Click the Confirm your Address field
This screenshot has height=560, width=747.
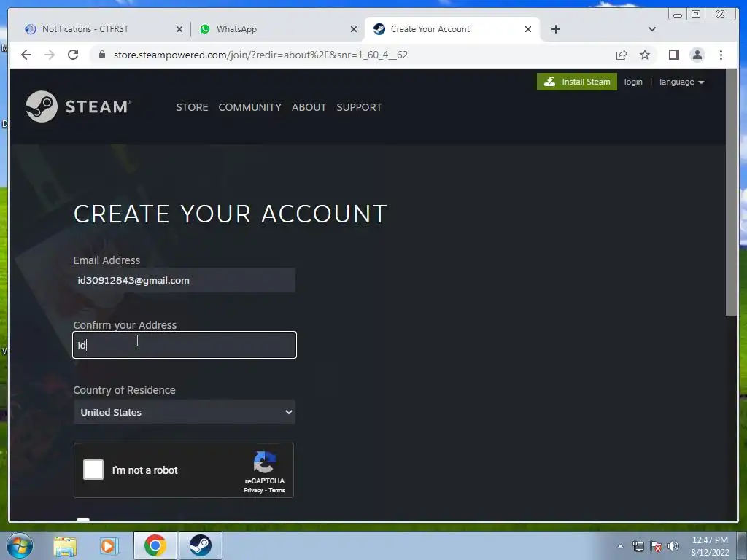click(185, 345)
